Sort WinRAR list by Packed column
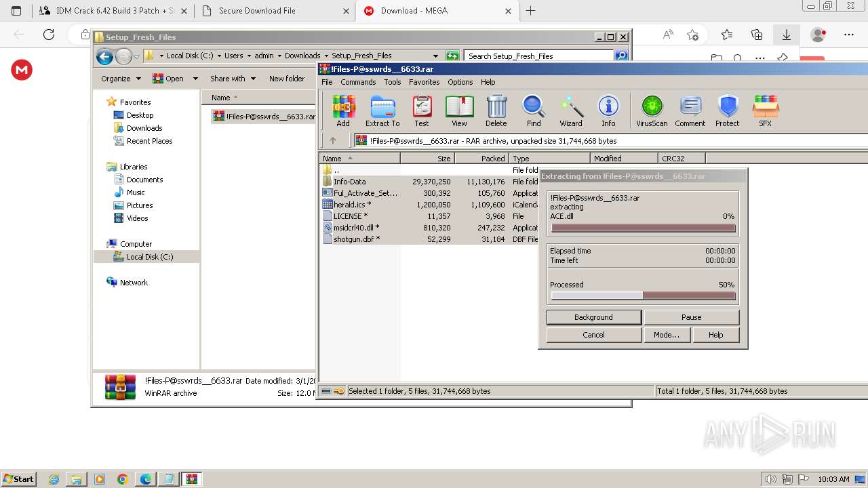Screen dimensions: 868x488 481,158
